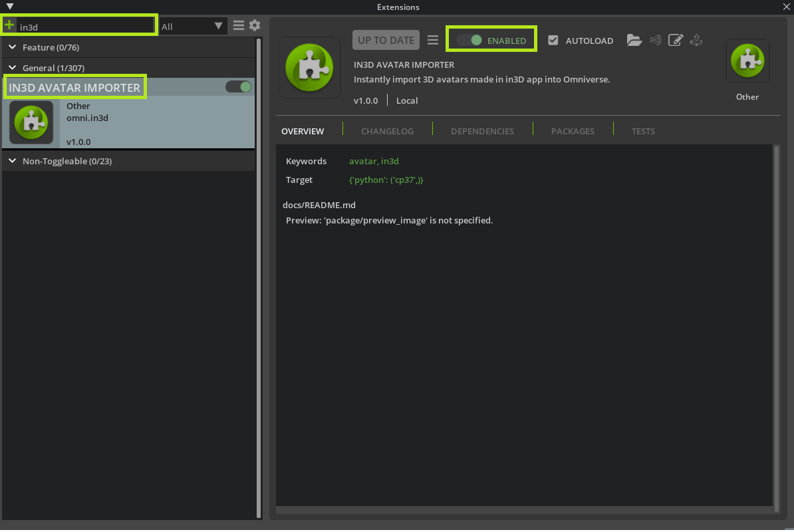Click the avatar, in3d keywords text
The width and height of the screenshot is (794, 532).
(374, 161)
